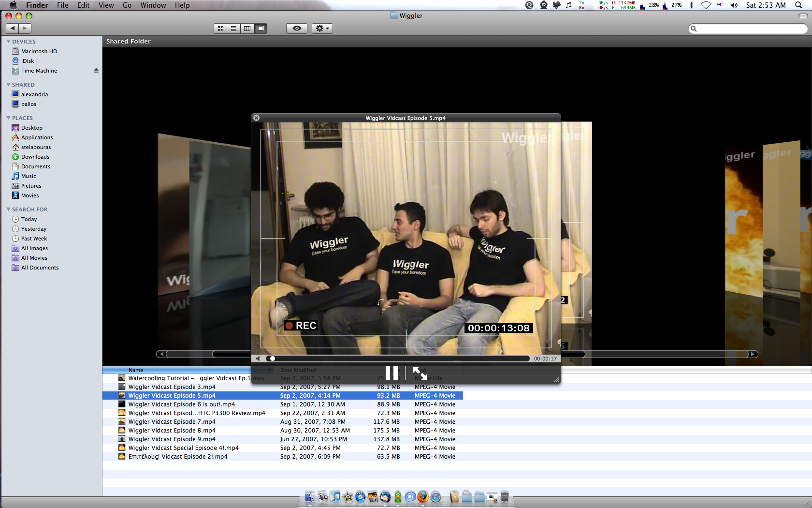
Task: Open the Applications folder in sidebar
Action: pyautogui.click(x=37, y=137)
